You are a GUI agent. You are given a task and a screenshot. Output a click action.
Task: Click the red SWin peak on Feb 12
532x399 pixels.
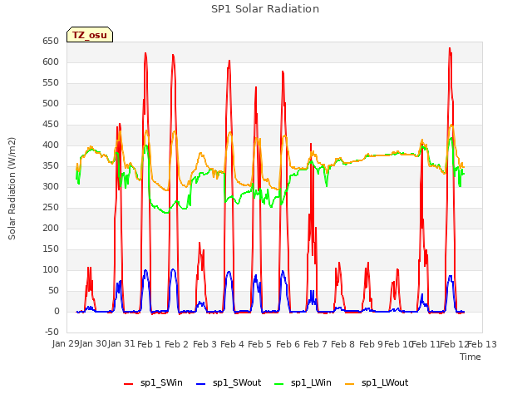[450, 48]
